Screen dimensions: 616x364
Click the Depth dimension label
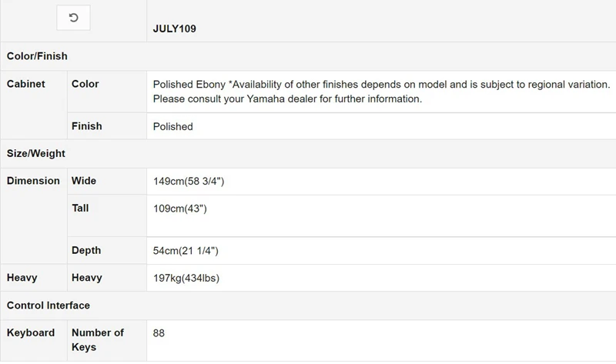coord(86,251)
